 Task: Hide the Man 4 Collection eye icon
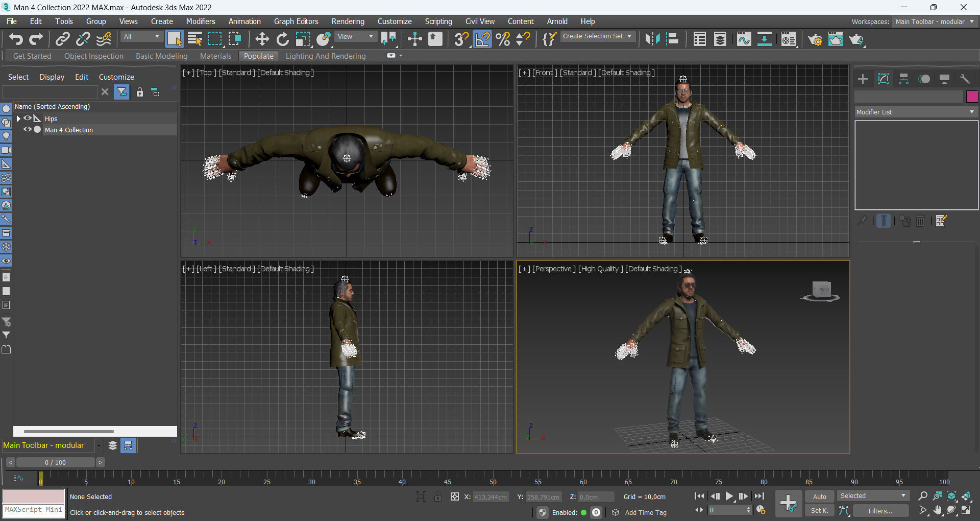[x=27, y=130]
